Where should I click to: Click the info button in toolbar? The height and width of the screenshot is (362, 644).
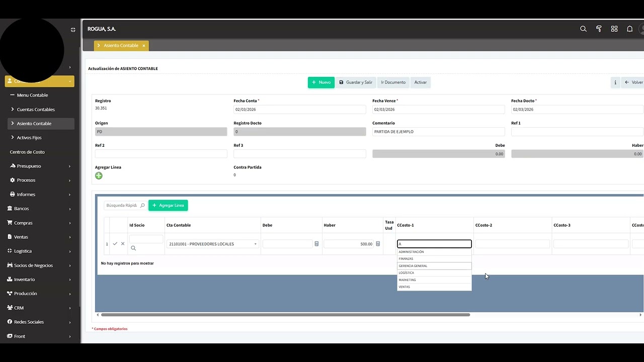[x=615, y=82]
